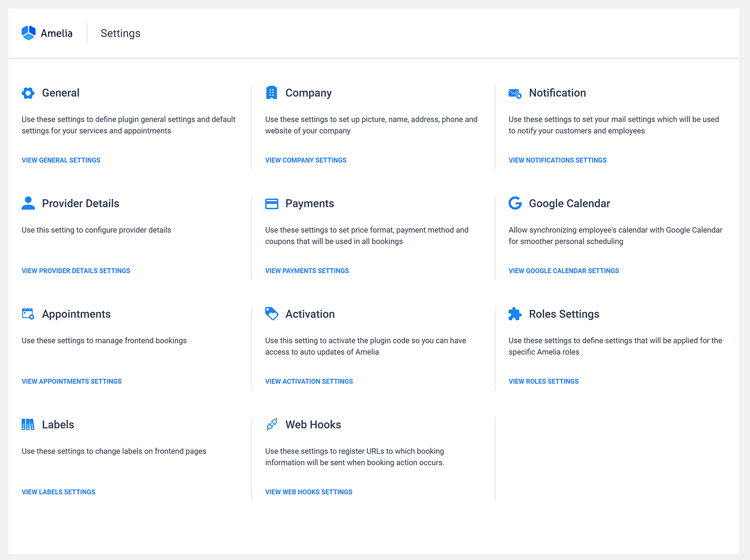Click the Payments section heading
Screen dimensions: 750x560
pos(310,203)
